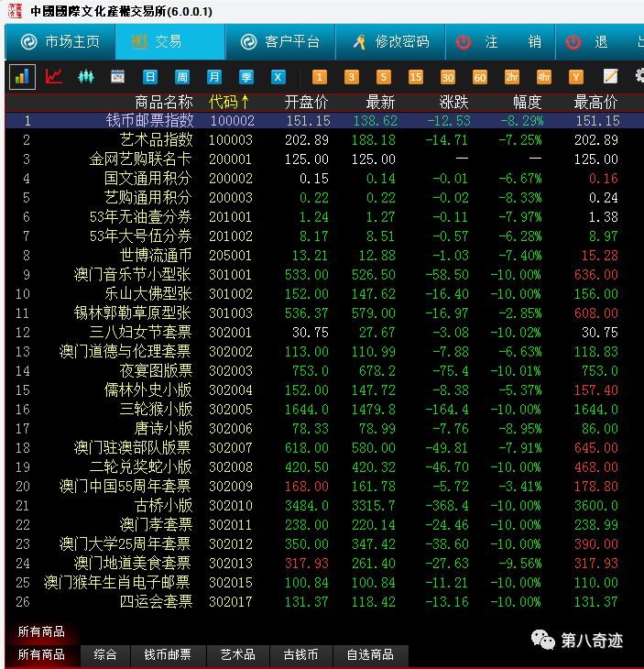
Task: Select the 三八妇女节套票 row
Action: [324, 333]
